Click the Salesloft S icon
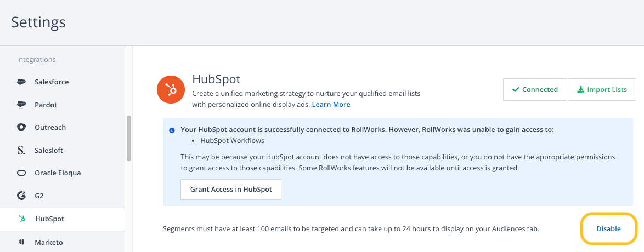 tap(21, 150)
